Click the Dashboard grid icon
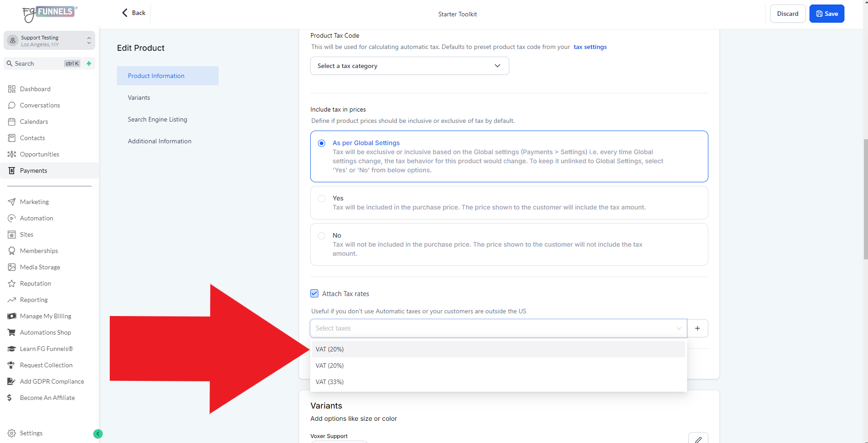Screen dimensions: 868x443 click(x=12, y=89)
